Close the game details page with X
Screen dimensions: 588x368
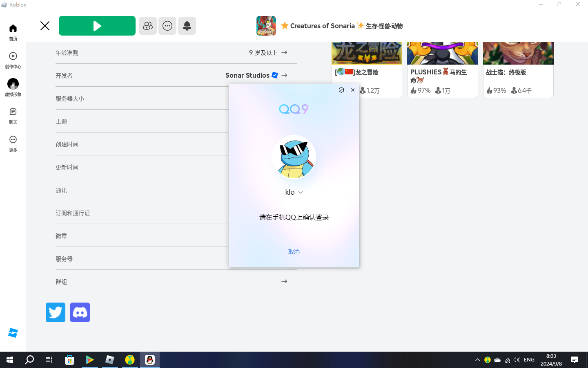click(45, 26)
